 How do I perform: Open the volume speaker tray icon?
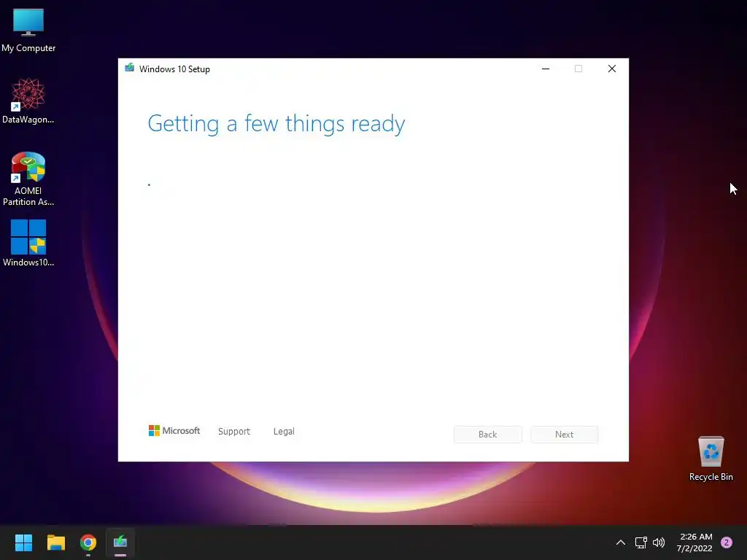[x=659, y=542]
